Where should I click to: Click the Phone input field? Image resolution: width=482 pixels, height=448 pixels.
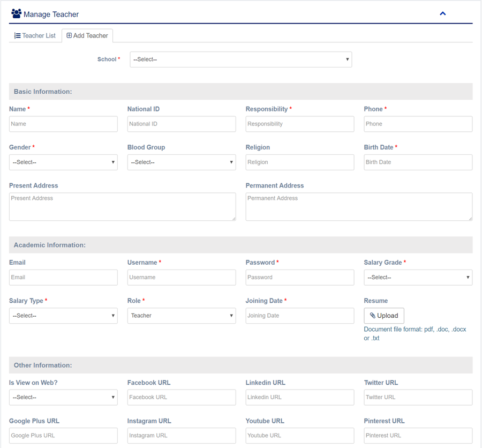click(418, 124)
